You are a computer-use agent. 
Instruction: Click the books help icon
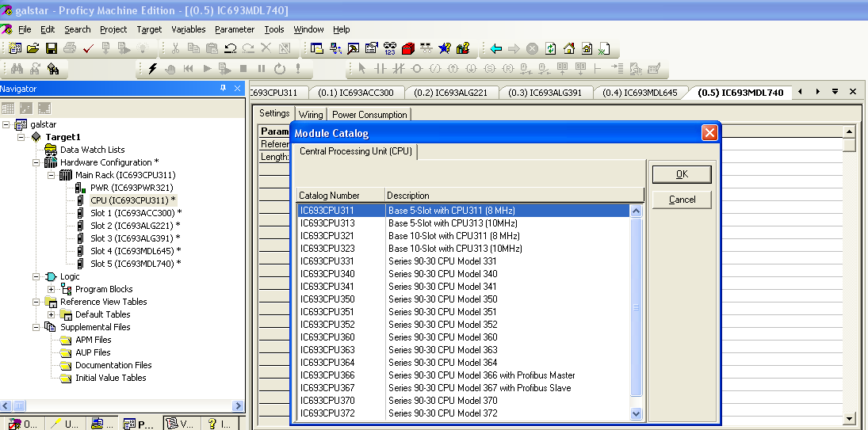464,48
